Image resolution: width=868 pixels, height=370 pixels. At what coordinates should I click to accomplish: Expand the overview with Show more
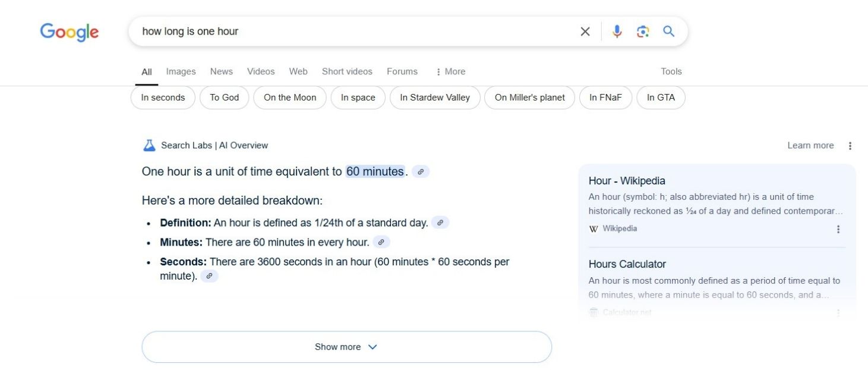[x=346, y=347]
